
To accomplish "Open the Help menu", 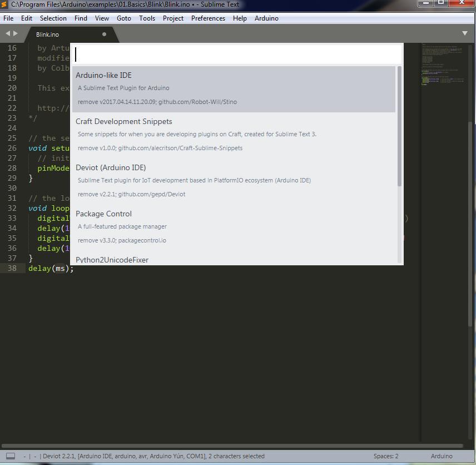I will (x=240, y=18).
